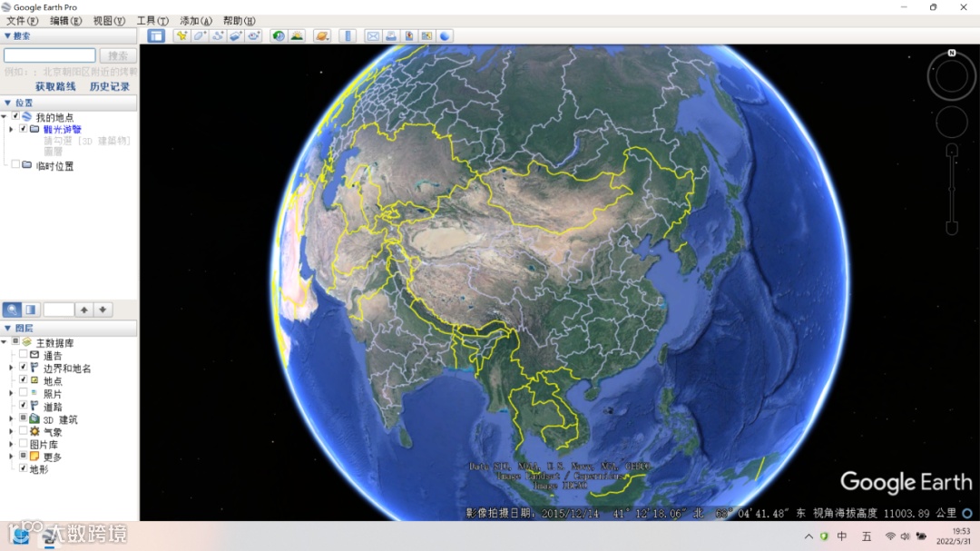The height and width of the screenshot is (551, 980).
Task: Click the move joystick navigation control
Action: pos(951,122)
